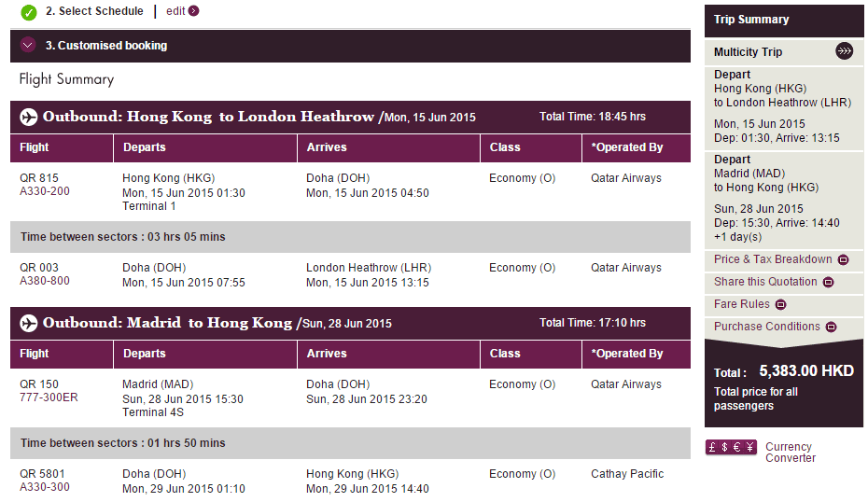
Task: Open the Currency Converter link
Action: point(790,453)
